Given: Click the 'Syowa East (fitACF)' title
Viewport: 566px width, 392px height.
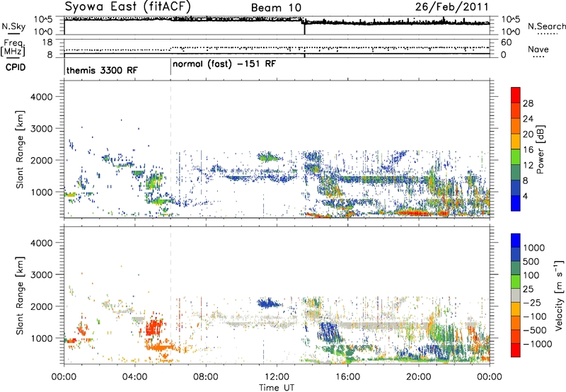Looking at the screenshot, I should (x=127, y=6).
